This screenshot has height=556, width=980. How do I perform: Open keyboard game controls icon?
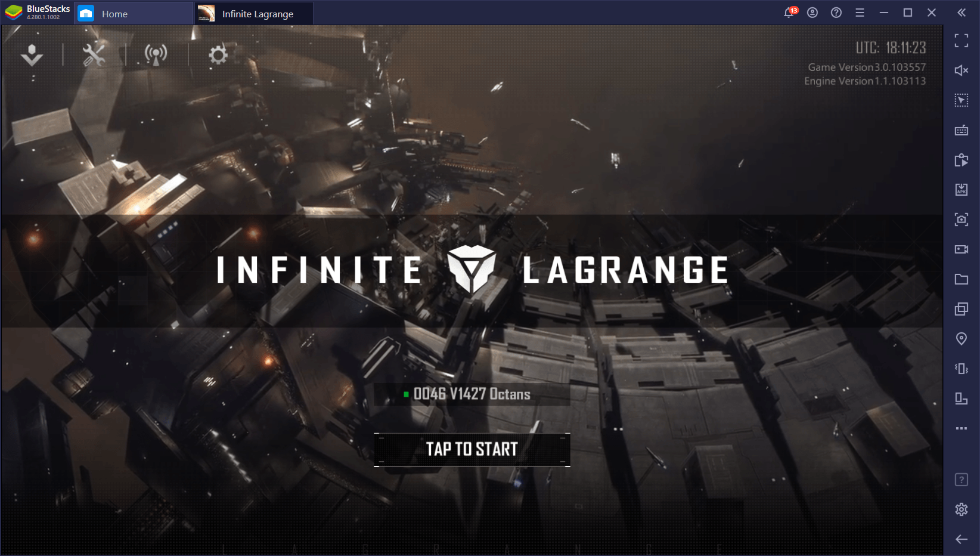962,130
